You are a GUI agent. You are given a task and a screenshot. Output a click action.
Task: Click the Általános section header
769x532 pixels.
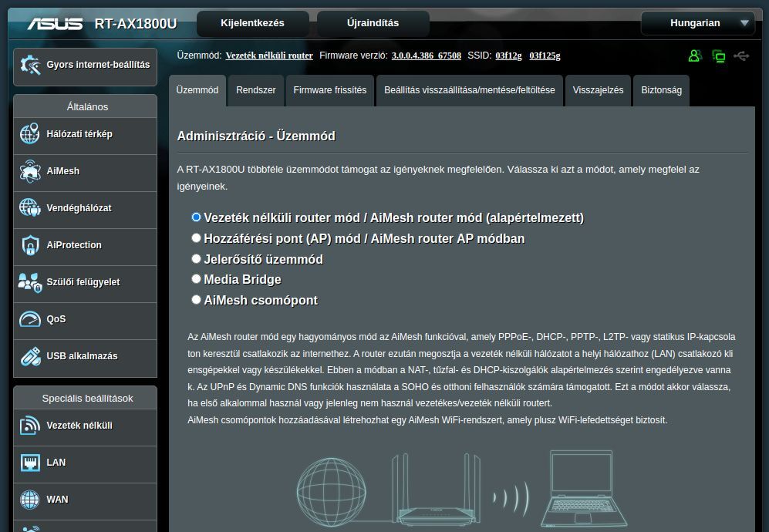[x=86, y=106]
